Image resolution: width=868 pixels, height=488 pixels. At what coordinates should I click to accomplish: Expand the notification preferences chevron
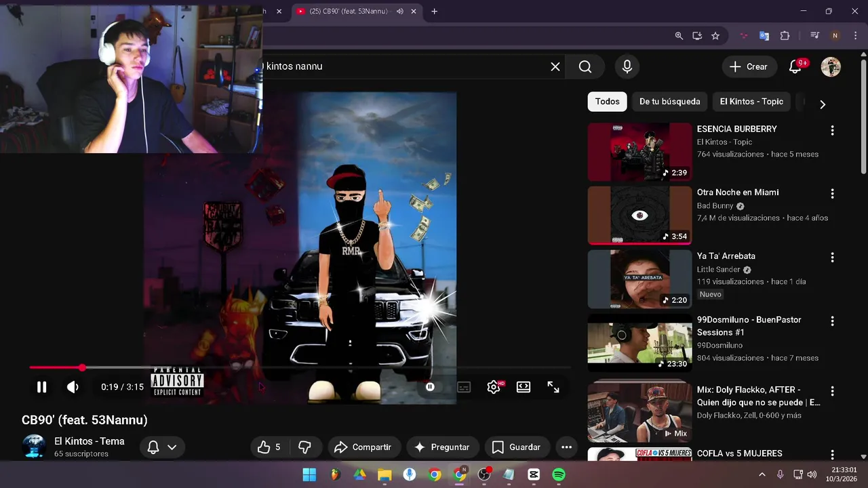[172, 447]
